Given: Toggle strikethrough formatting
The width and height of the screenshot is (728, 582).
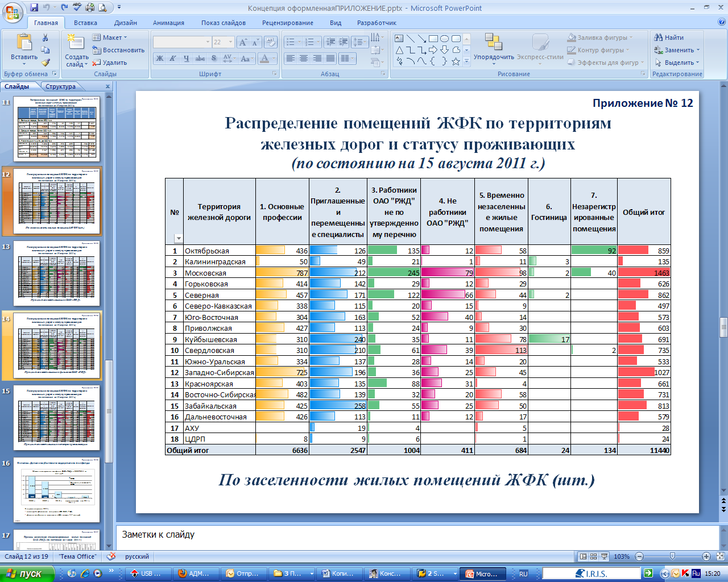Looking at the screenshot, I should coord(200,58).
